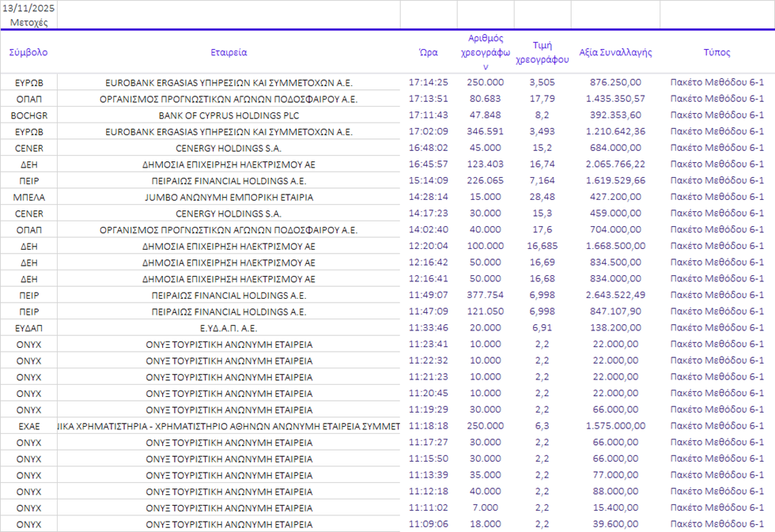Click the Ώρα column header
775x532 pixels.
click(x=428, y=52)
